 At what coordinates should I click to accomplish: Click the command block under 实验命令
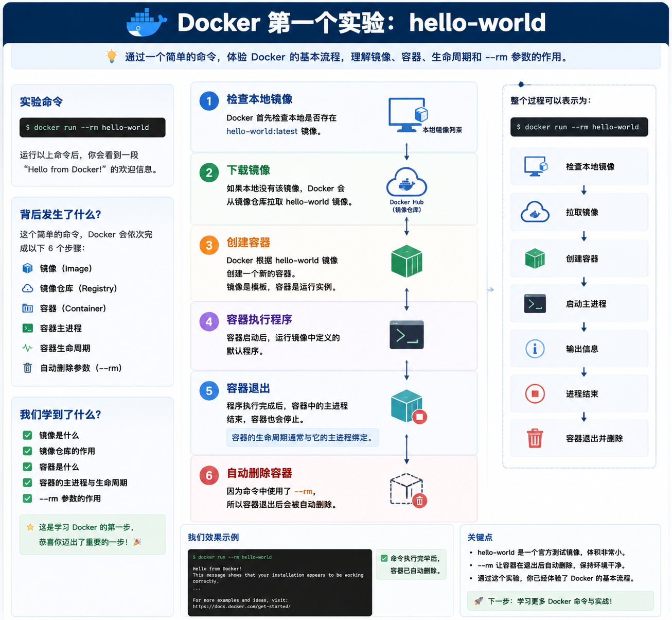[93, 128]
